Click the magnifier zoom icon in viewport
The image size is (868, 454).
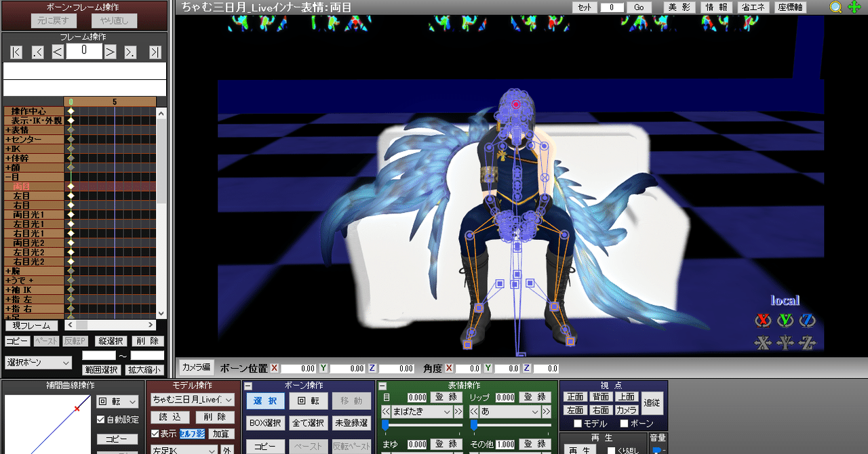[x=836, y=7]
